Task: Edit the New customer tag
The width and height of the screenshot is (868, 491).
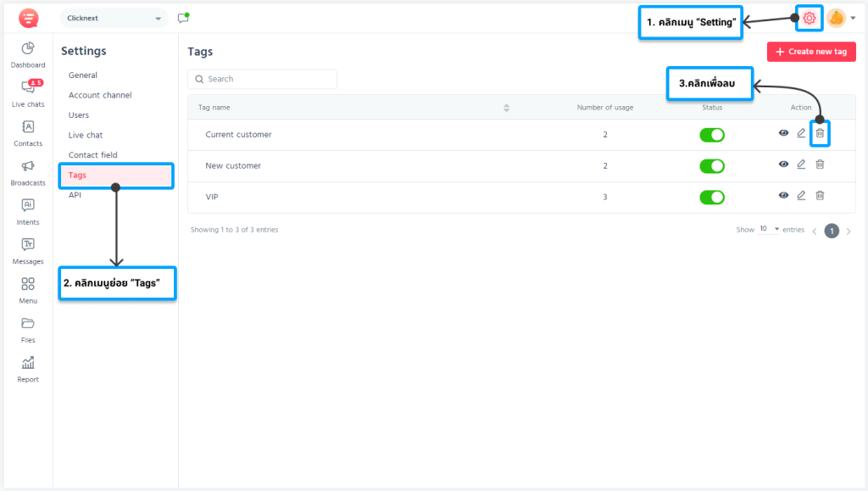Action: (801, 165)
